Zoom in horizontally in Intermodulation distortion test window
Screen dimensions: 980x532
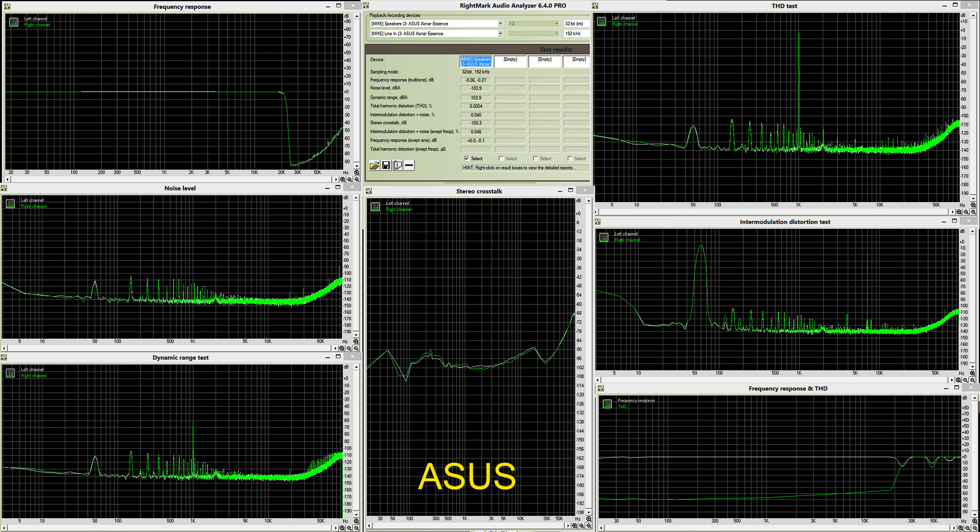(958, 380)
